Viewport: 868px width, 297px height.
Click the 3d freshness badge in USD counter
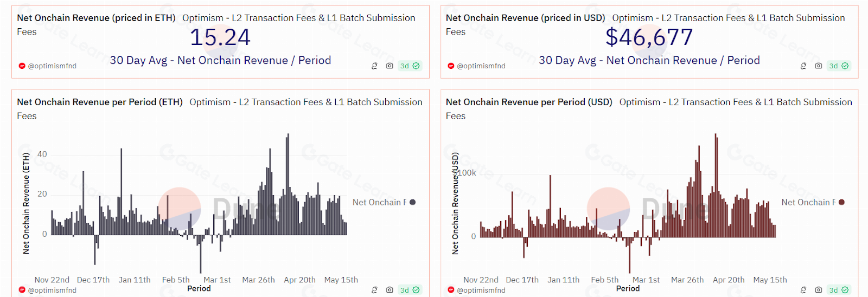click(x=839, y=66)
